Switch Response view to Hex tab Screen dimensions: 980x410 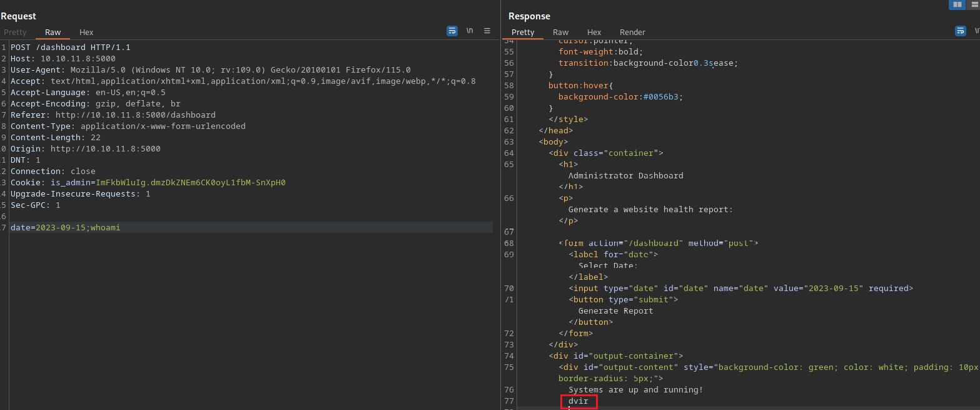594,32
